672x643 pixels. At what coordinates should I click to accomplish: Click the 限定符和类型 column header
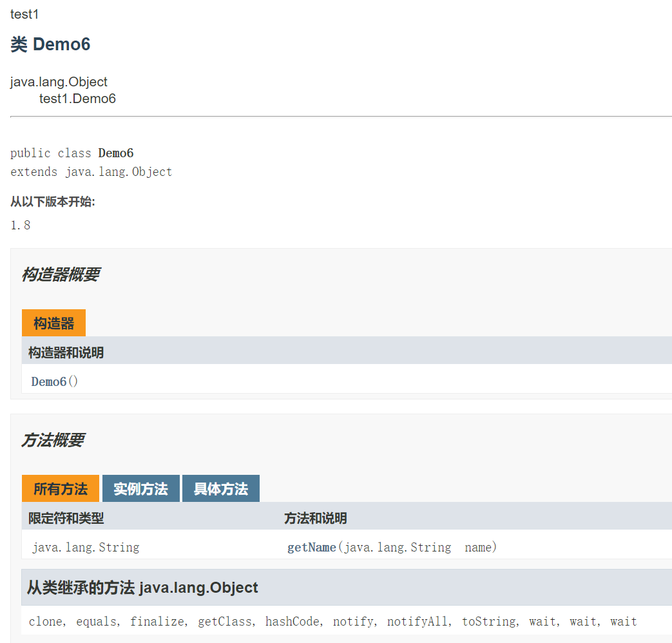(x=66, y=518)
